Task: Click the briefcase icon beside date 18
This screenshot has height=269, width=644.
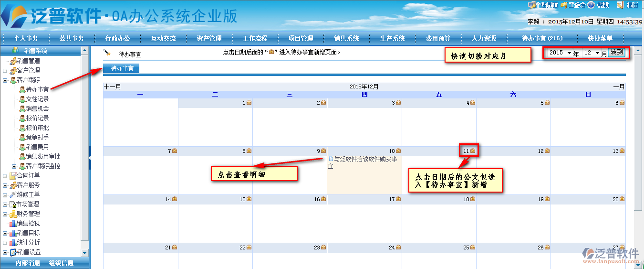Action: (x=473, y=199)
